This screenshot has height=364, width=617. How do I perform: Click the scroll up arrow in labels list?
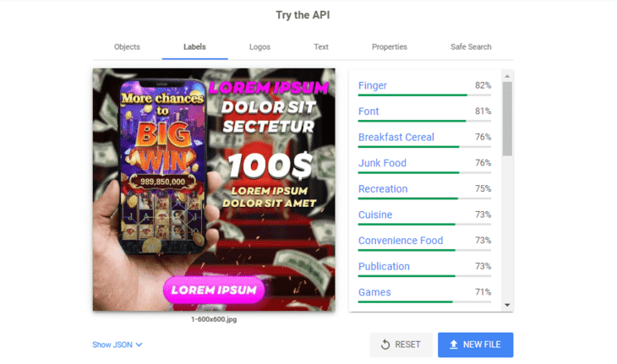click(507, 76)
